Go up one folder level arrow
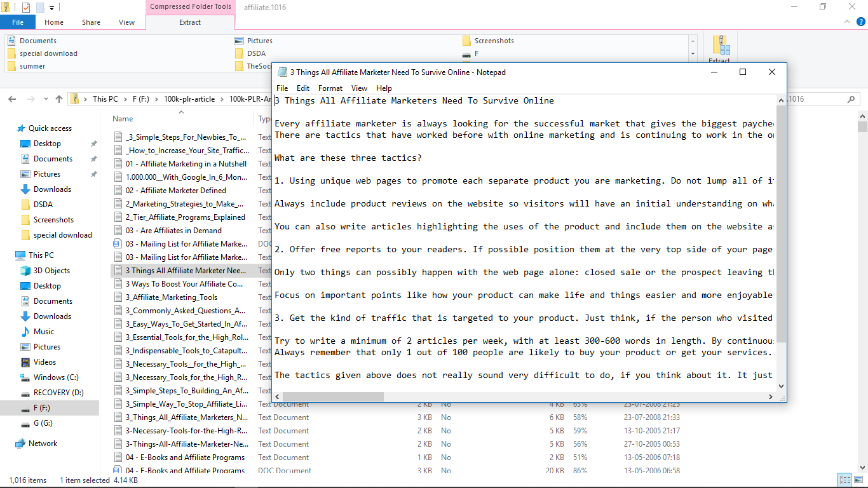Screen dimensions: 868x488 pyautogui.click(x=59, y=99)
